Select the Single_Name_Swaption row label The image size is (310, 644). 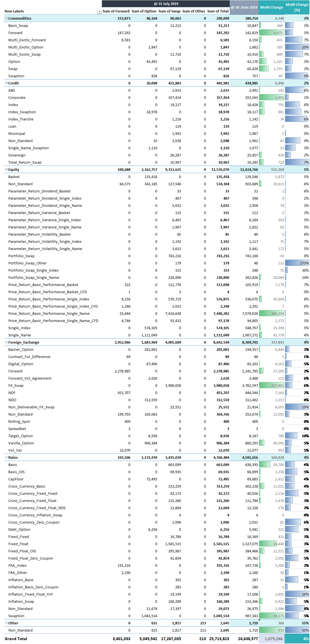(x=29, y=148)
